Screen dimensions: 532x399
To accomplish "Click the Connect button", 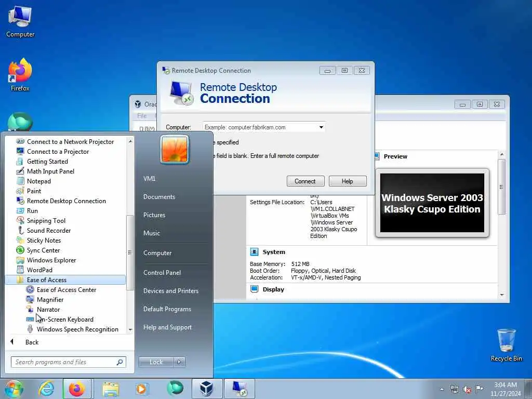I will coord(305,181).
